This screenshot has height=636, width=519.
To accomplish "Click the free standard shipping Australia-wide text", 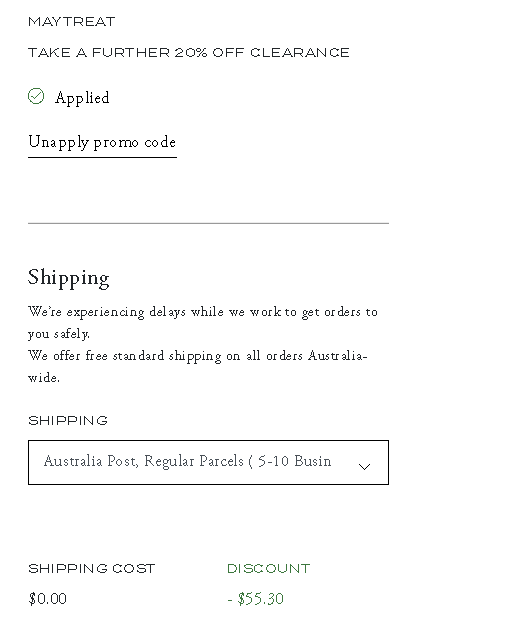I will (197, 366).
